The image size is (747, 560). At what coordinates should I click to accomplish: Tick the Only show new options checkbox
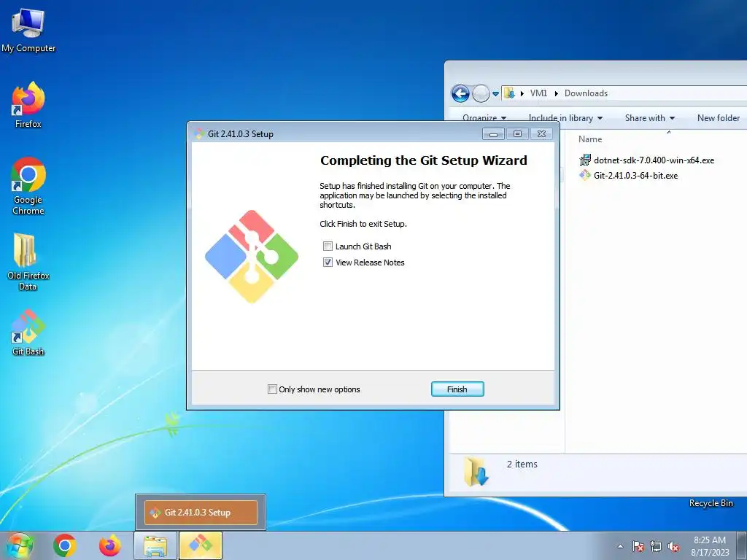273,389
